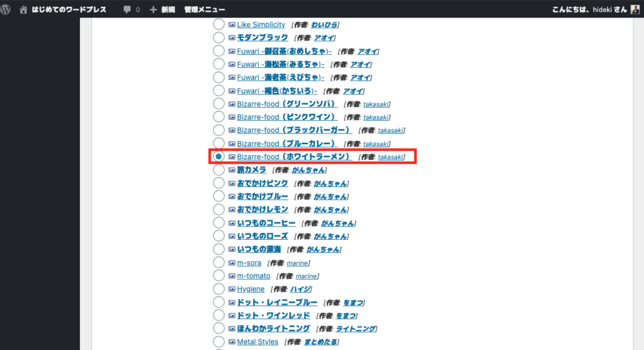
Task: Open the Metal Styles skin link
Action: coord(257,342)
